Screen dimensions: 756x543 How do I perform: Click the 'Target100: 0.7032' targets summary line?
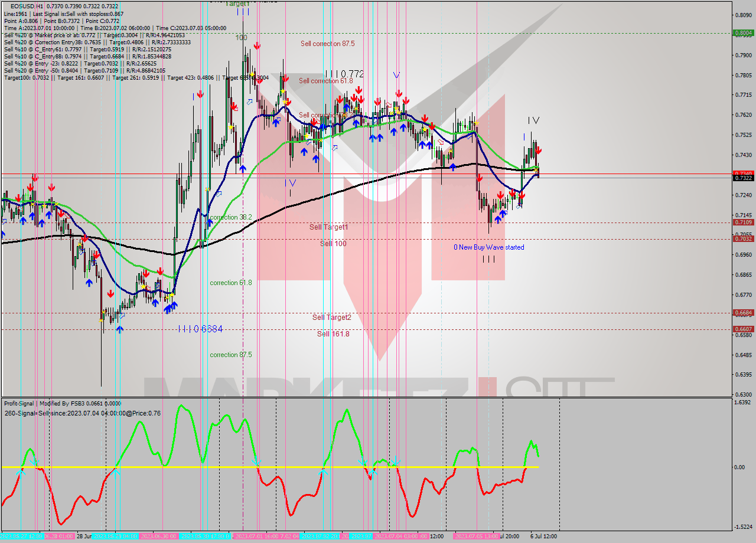(x=136, y=77)
